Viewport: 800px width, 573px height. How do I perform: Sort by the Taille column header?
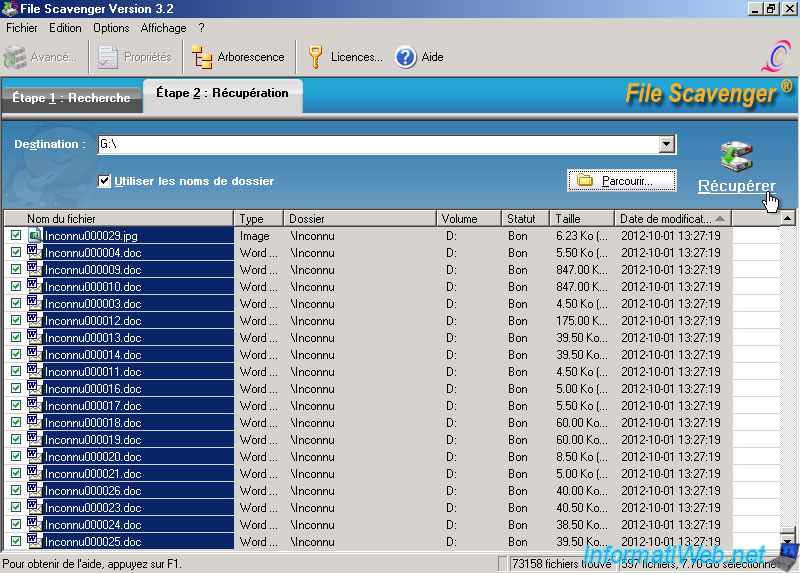(x=581, y=218)
